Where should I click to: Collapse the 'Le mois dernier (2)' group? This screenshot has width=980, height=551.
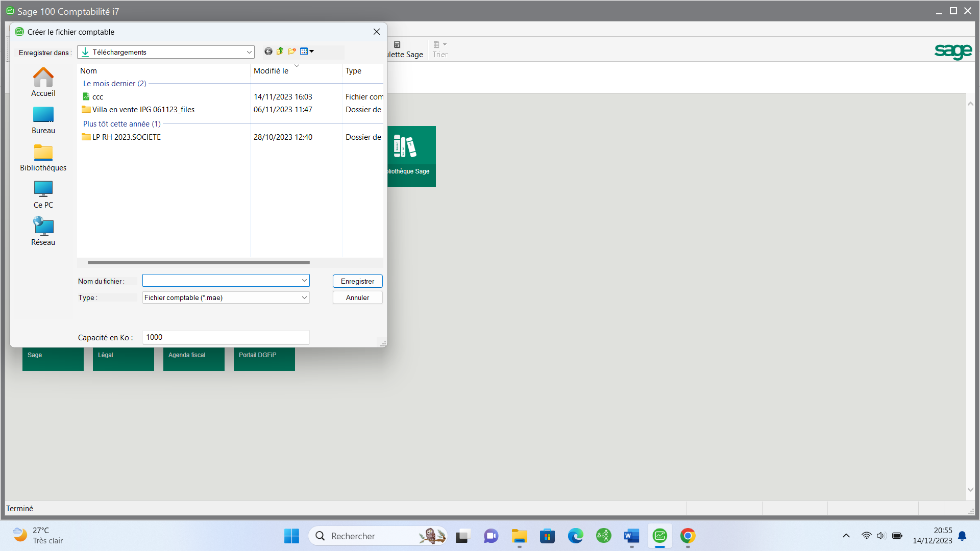(x=114, y=84)
